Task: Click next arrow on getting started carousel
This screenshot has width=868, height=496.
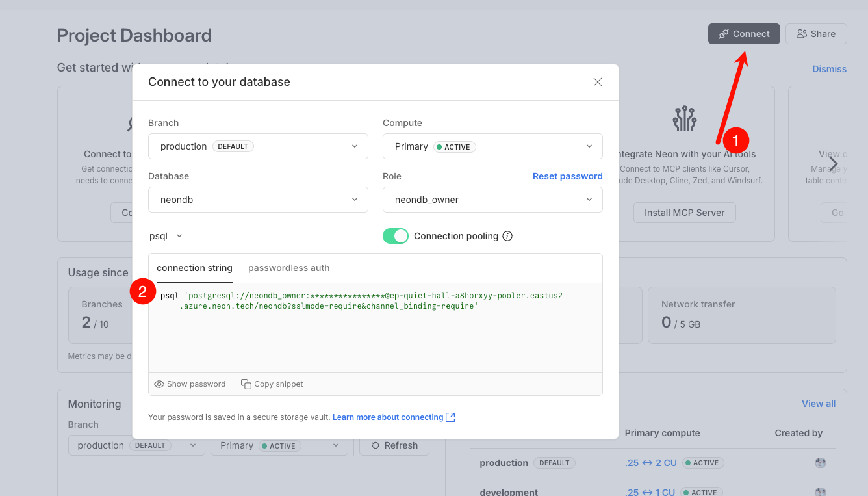Action: tap(834, 164)
